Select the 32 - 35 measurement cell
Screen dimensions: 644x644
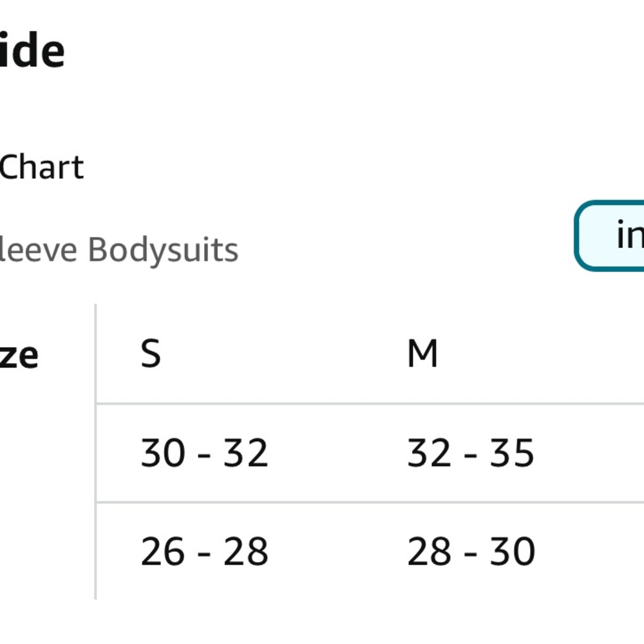click(x=471, y=453)
